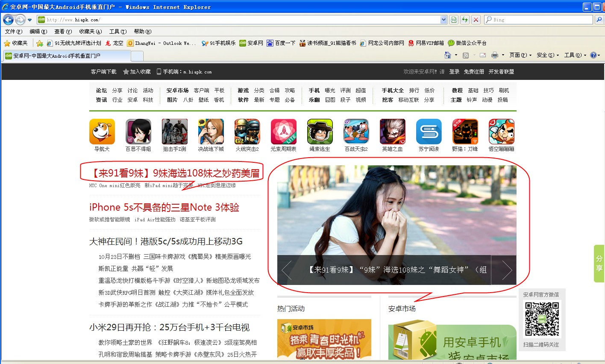Open the 决战地下城 game icon

[x=211, y=132]
